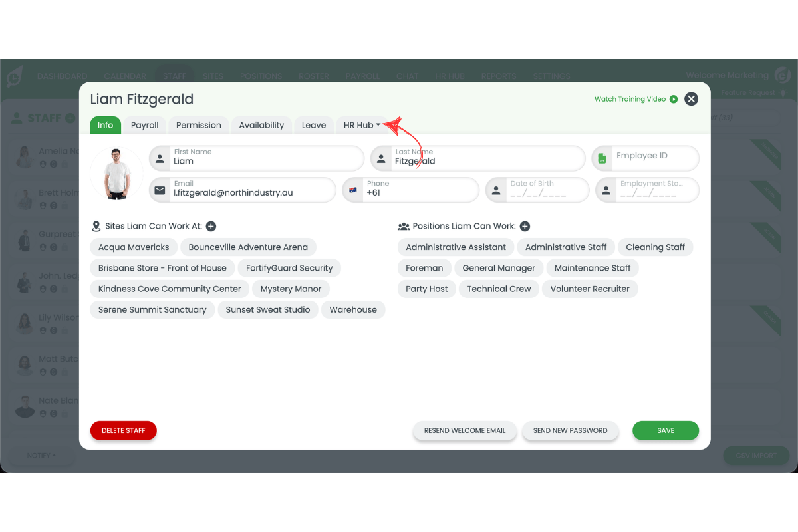Click the person icon in Employment Status field
Screen dimensions: 798x532
[x=606, y=190]
